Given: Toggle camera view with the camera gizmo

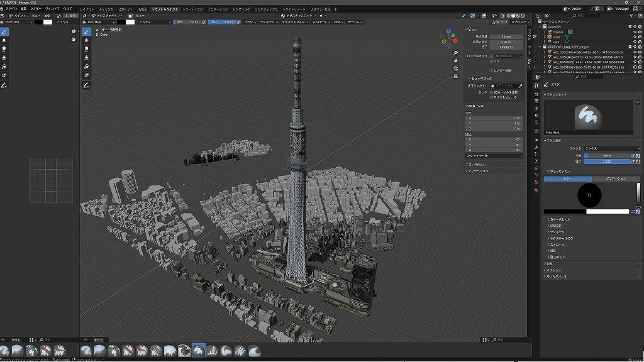Looking at the screenshot, I should point(455,69).
